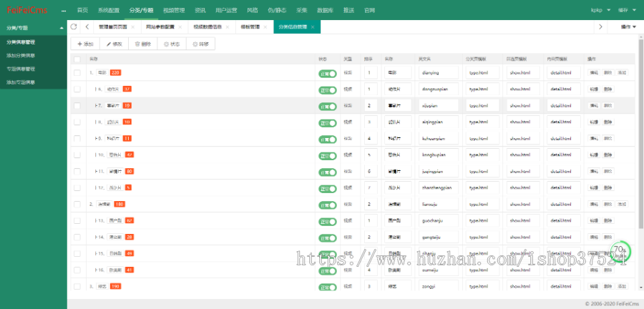Screen dimensions: 644x309
Task: Click the three-dots sidebar collapse icon
Action: point(64,11)
